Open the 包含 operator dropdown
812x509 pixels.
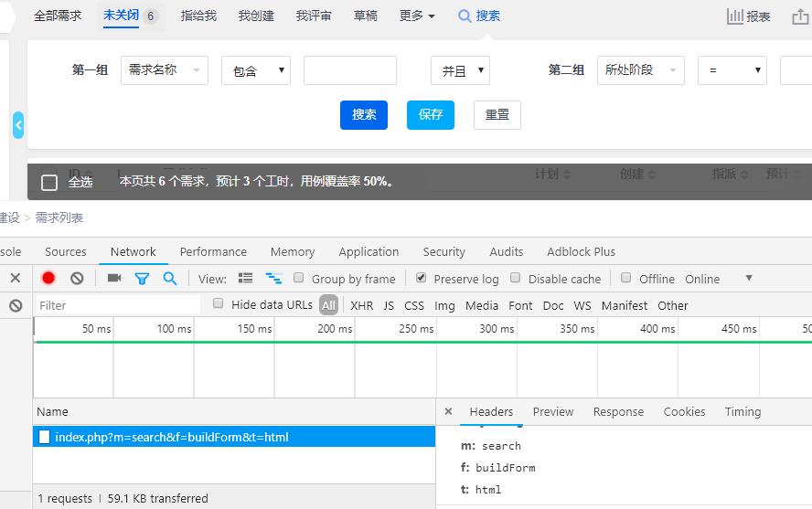point(255,70)
